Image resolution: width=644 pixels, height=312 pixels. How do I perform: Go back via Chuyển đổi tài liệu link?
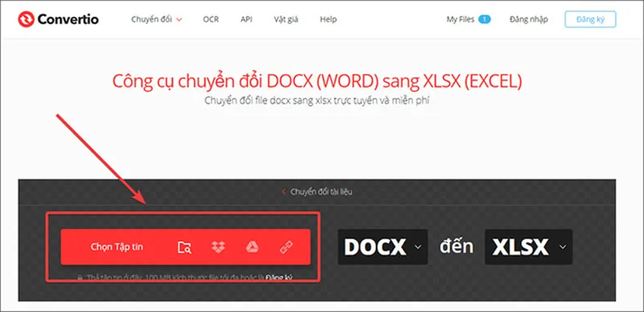317,192
